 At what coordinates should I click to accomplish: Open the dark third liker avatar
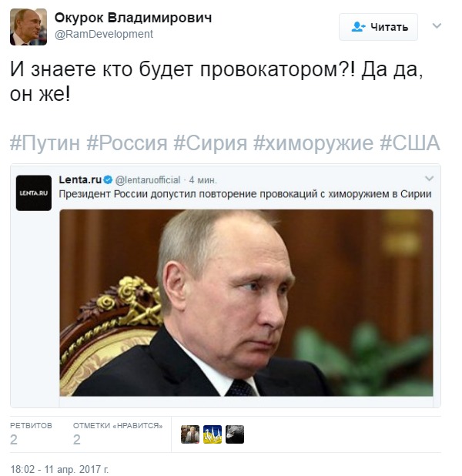pos(235,434)
